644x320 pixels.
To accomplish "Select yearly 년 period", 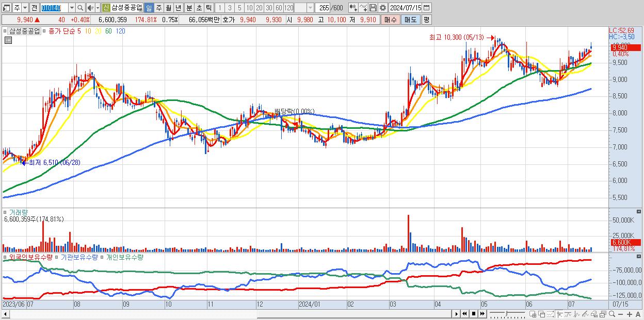I will click(x=178, y=8).
